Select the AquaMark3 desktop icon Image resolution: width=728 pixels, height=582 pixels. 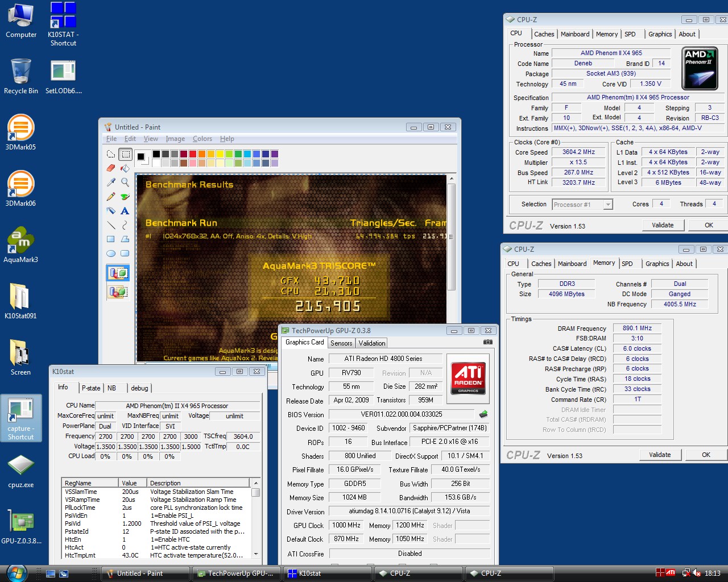(20, 246)
